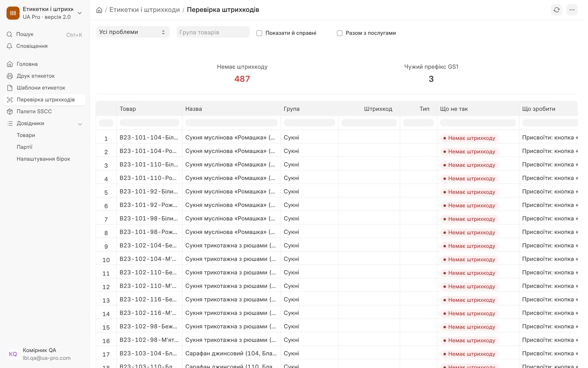The height and width of the screenshot is (368, 588).
Task: Click the list icon for Довідники
Action: pyautogui.click(x=10, y=123)
